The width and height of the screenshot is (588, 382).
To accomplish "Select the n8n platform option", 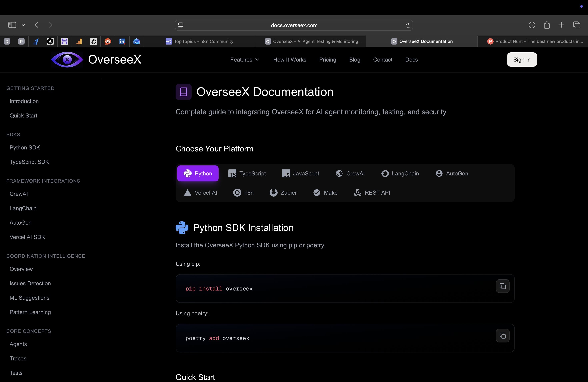I will point(243,193).
